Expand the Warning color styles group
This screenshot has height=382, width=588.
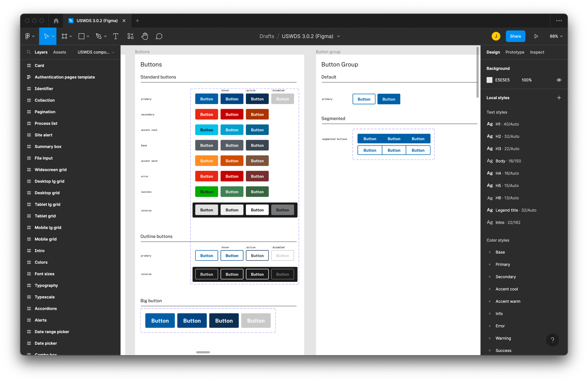(490, 338)
